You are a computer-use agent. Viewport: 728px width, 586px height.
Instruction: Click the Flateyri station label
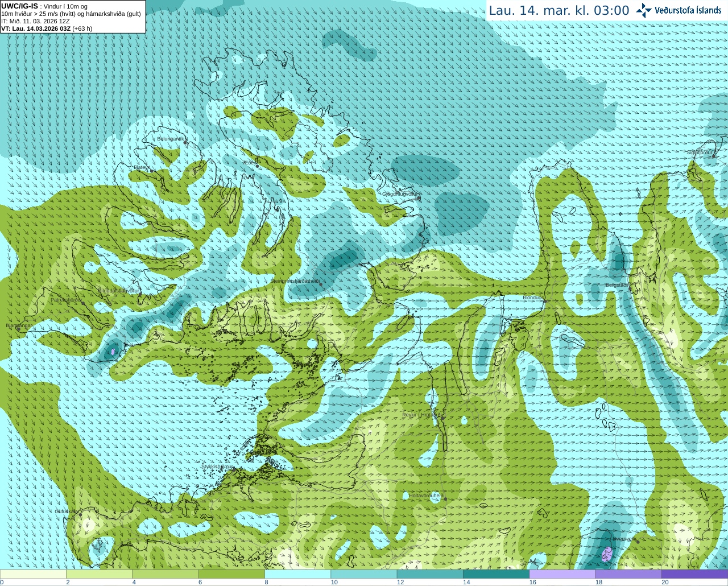pyautogui.click(x=142, y=167)
